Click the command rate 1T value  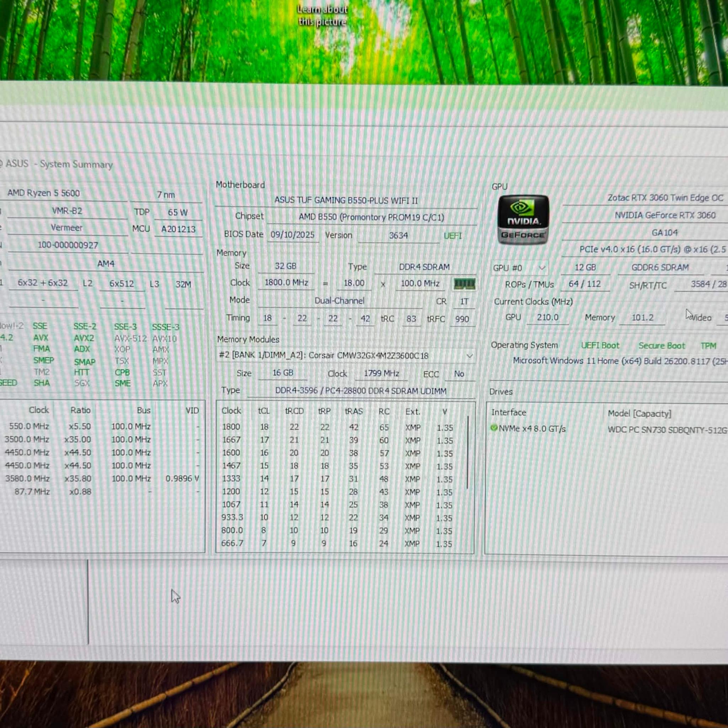point(464,302)
